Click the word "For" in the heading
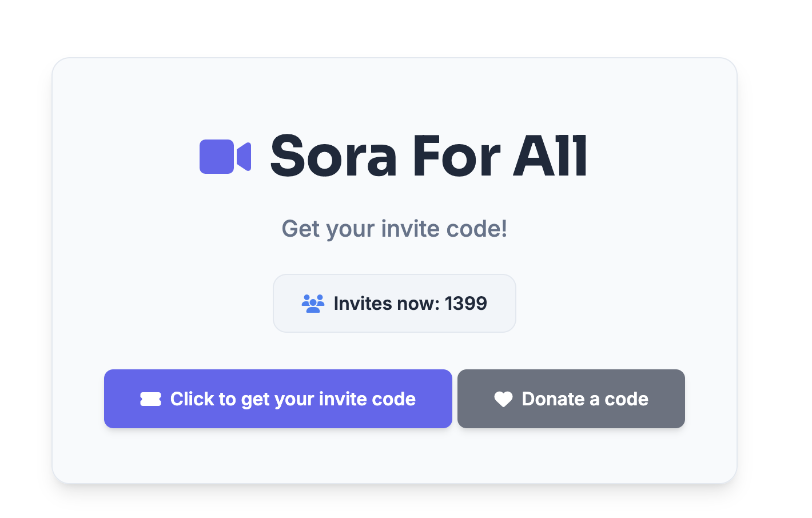The image size is (812, 518). 456,156
